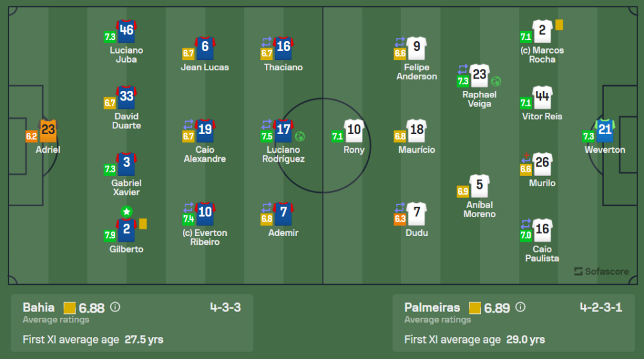Click Vitor Reis's number 44 jersey
This screenshot has width=644, height=359.
pyautogui.click(x=542, y=98)
